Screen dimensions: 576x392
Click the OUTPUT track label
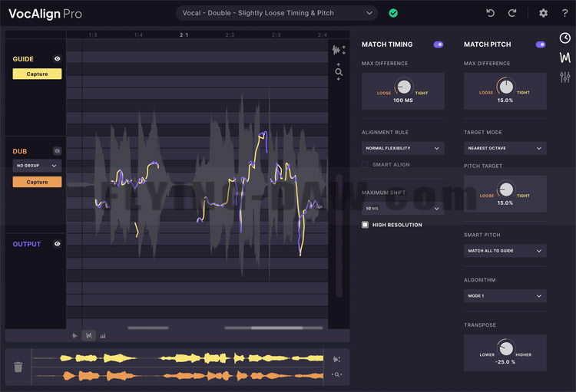[27, 244]
